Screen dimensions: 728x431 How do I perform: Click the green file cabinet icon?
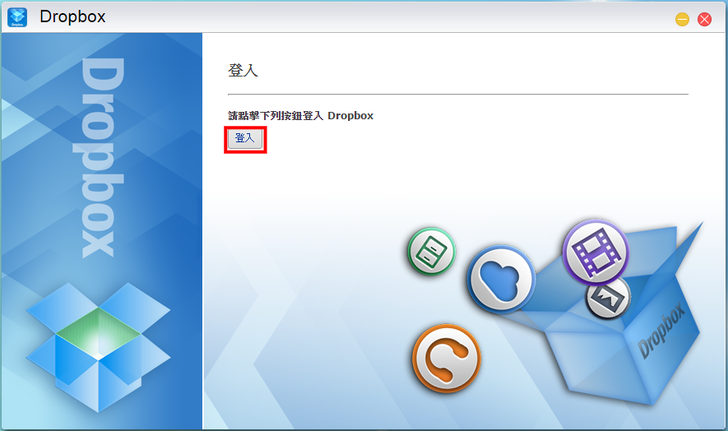coord(431,251)
